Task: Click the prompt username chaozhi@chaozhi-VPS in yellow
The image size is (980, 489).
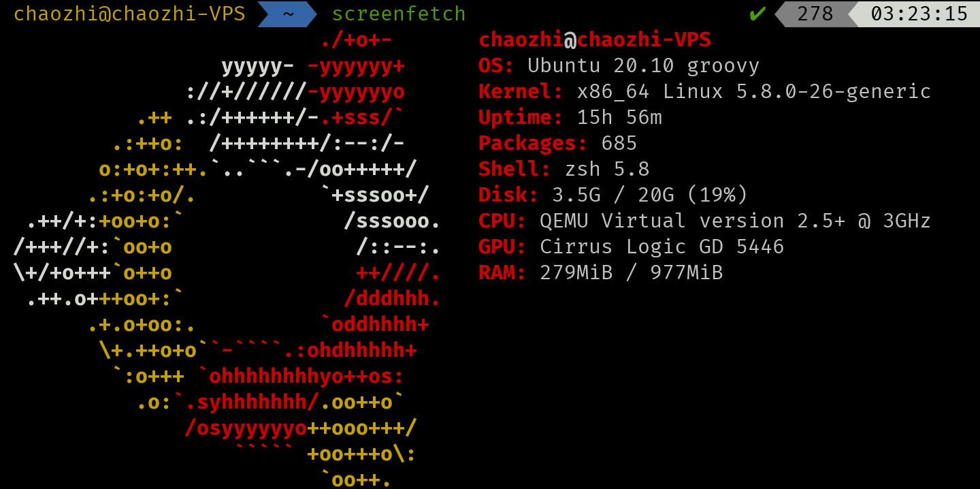Action: pyautogui.click(x=129, y=14)
